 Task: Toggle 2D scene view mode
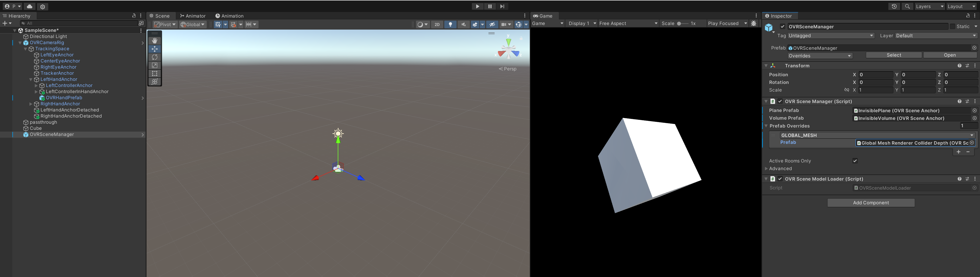pyautogui.click(x=437, y=24)
